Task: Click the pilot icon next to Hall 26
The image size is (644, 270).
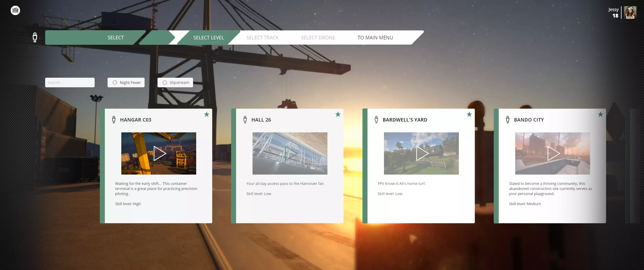Action: (245, 119)
